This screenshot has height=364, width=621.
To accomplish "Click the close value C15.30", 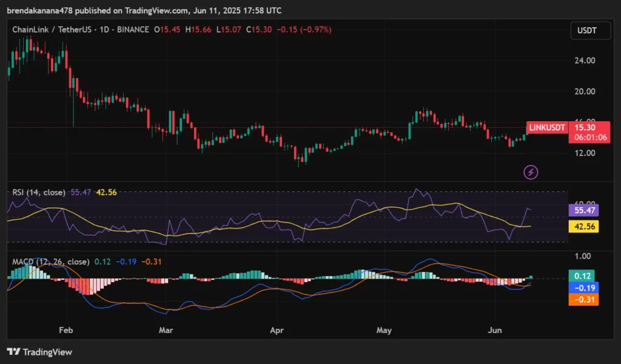I will point(259,30).
